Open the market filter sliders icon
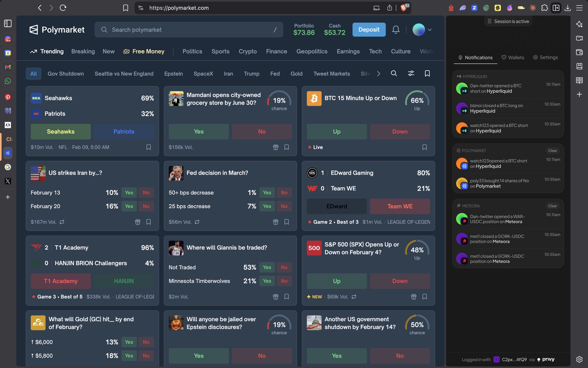 [411, 73]
